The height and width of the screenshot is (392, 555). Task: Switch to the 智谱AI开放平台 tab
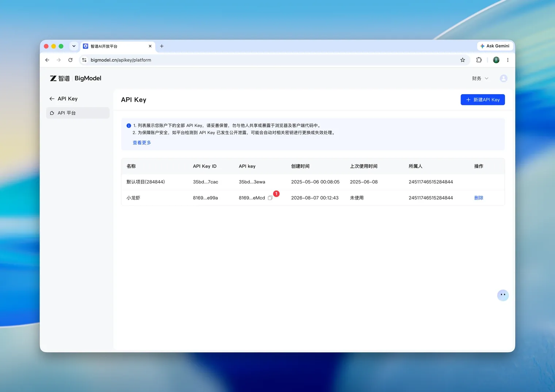click(118, 46)
